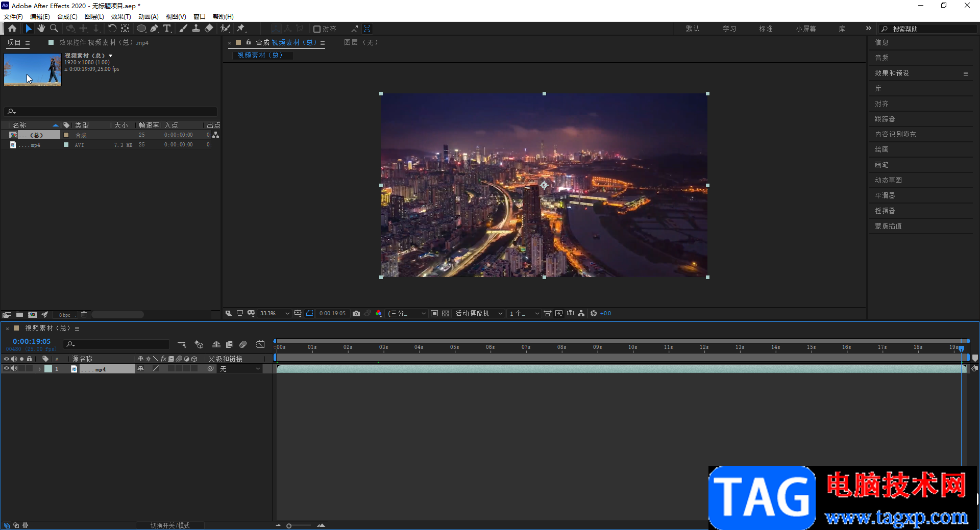
Task: Open Composition Mini-Flowchart in timeline
Action: (x=182, y=344)
